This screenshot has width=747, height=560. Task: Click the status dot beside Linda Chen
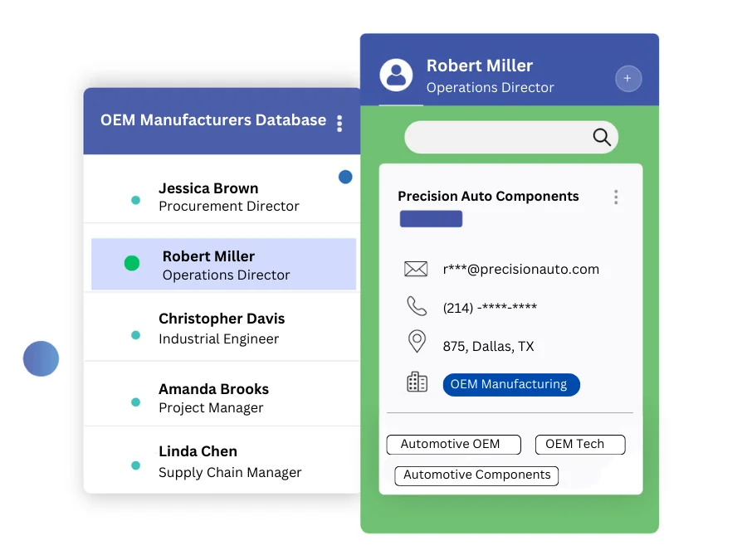(x=136, y=465)
